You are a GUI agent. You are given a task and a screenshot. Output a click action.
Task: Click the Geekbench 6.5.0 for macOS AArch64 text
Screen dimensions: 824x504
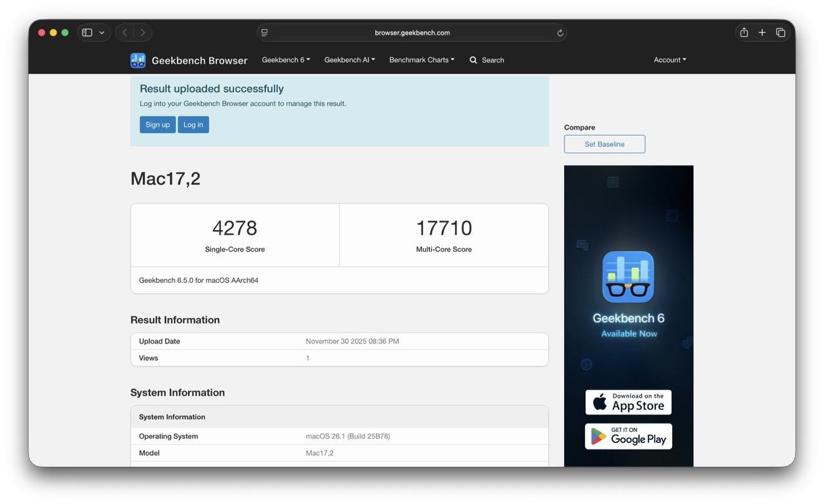click(199, 281)
